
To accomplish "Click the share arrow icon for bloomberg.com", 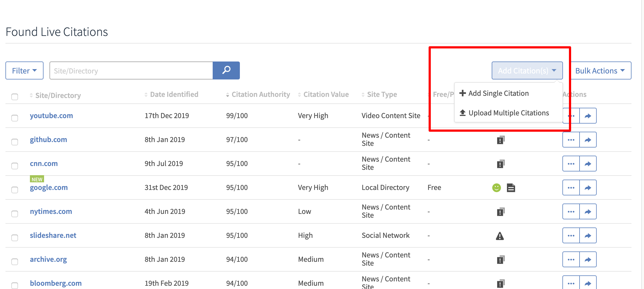I will (x=588, y=283).
